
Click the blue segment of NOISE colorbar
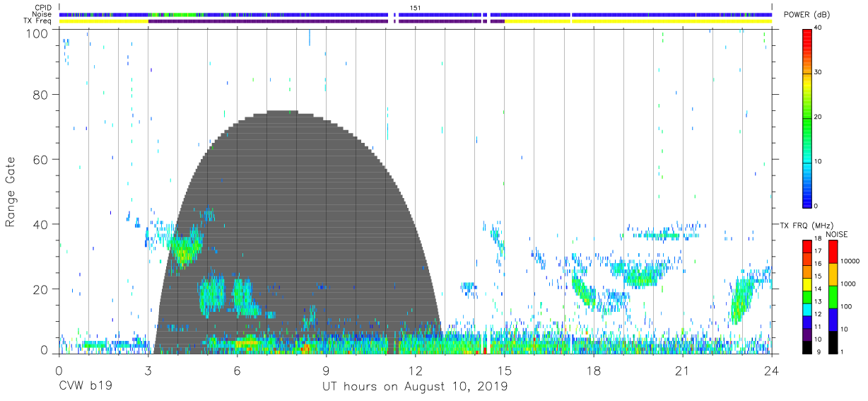(832, 319)
